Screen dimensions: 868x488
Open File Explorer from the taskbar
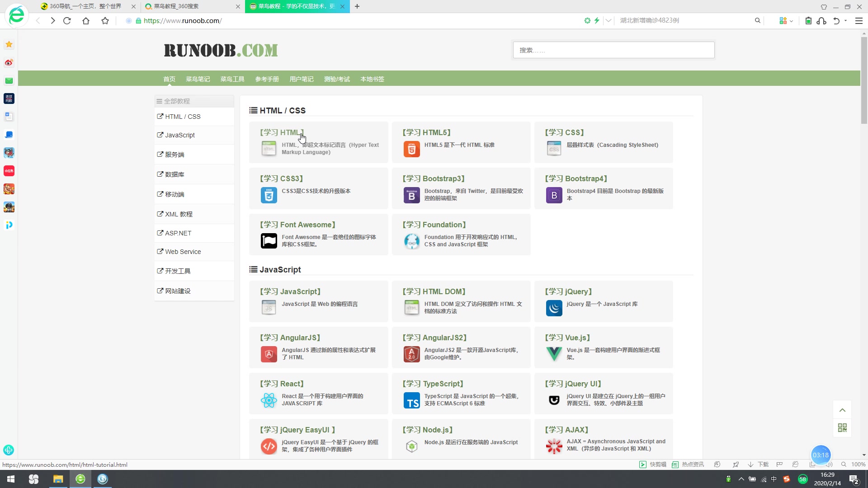pyautogui.click(x=58, y=479)
